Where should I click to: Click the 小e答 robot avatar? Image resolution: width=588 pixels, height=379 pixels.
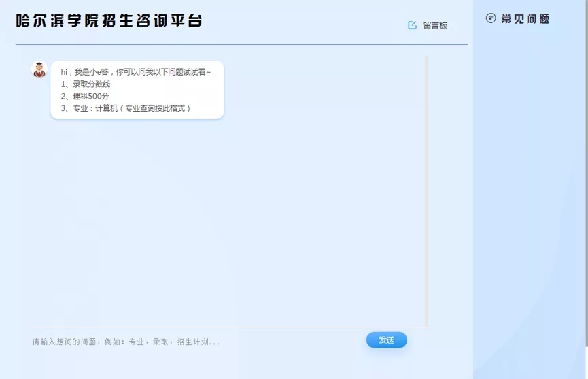click(39, 70)
